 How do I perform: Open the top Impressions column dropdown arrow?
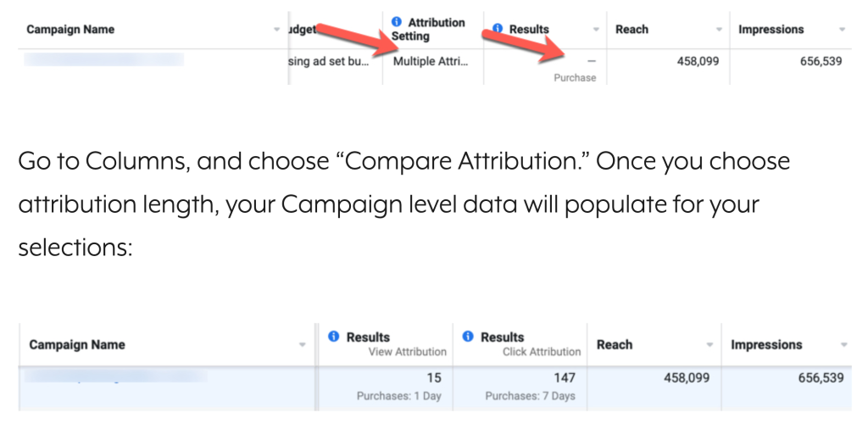842,30
